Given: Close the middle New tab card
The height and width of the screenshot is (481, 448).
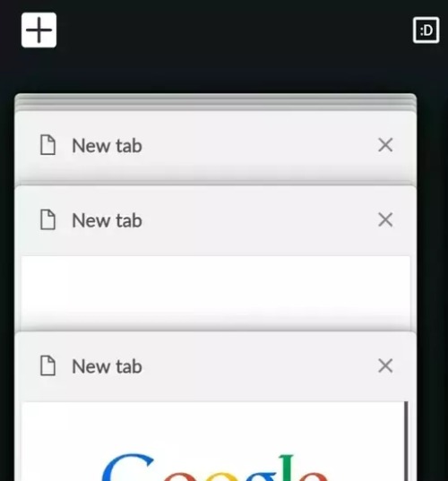Looking at the screenshot, I should point(385,219).
